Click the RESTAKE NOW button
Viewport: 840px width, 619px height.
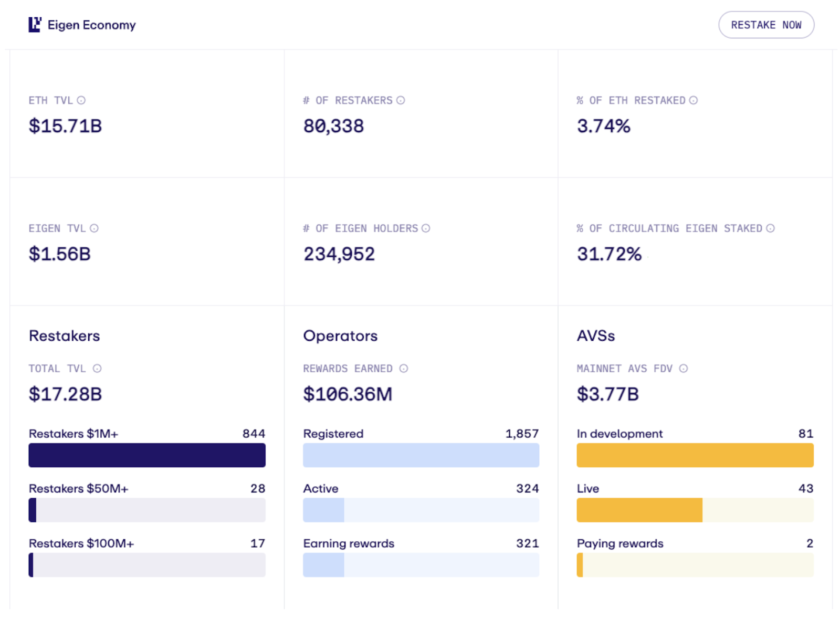[766, 25]
